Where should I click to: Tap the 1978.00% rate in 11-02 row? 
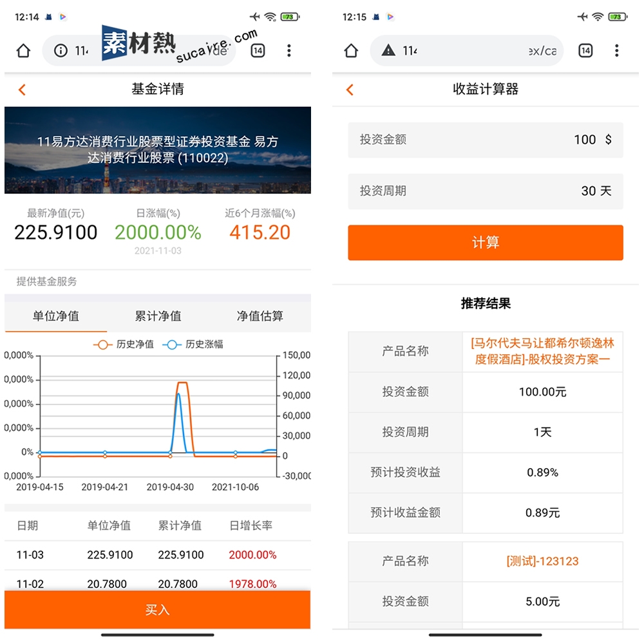coord(252,583)
